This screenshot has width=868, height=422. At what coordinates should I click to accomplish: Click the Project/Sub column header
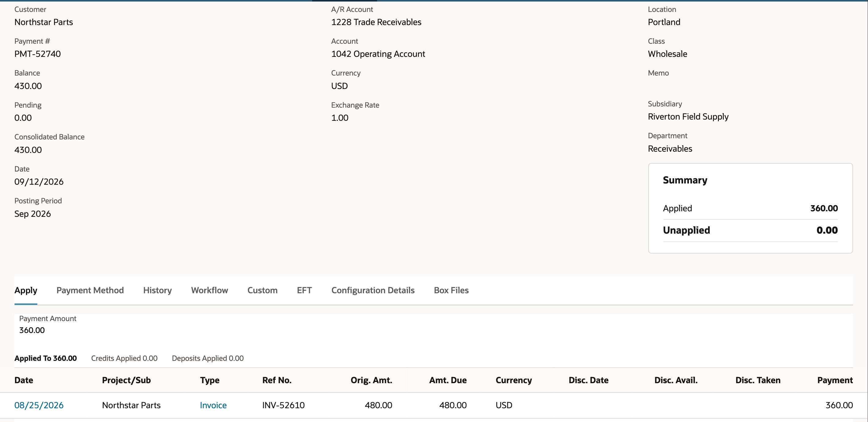[x=126, y=380]
